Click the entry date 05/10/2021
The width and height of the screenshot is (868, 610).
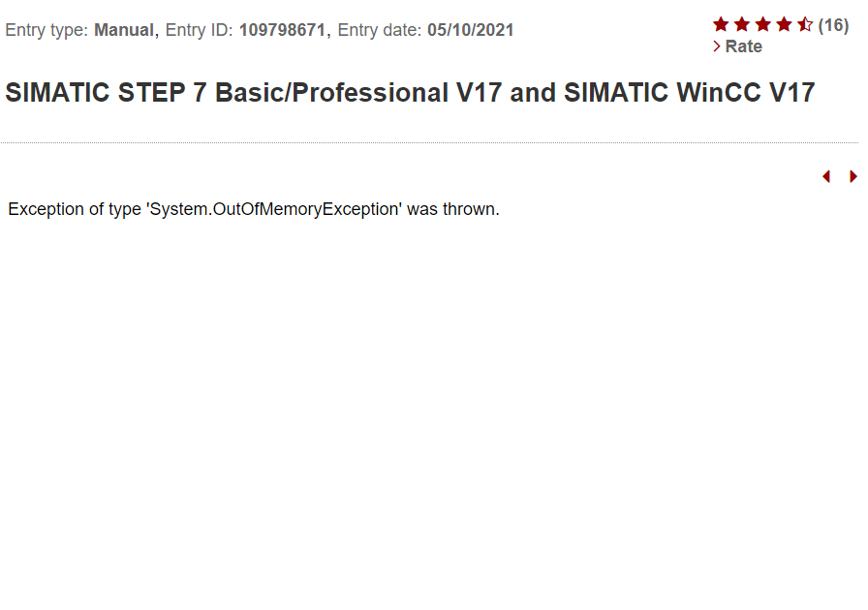point(470,30)
